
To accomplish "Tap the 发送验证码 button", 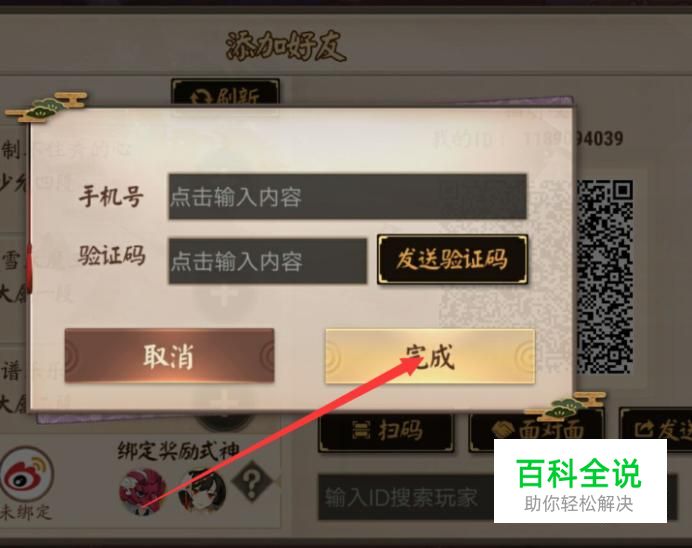I will [x=452, y=259].
